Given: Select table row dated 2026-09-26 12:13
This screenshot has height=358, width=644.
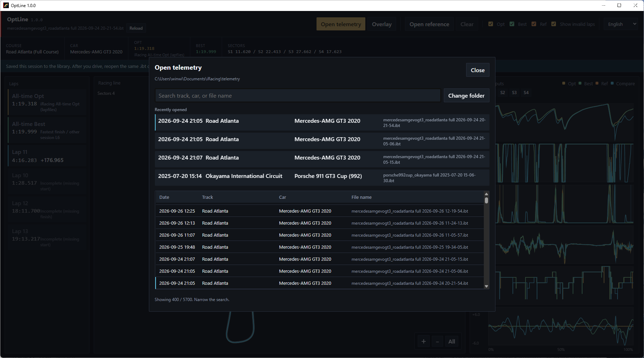Looking at the screenshot, I should pyautogui.click(x=320, y=223).
